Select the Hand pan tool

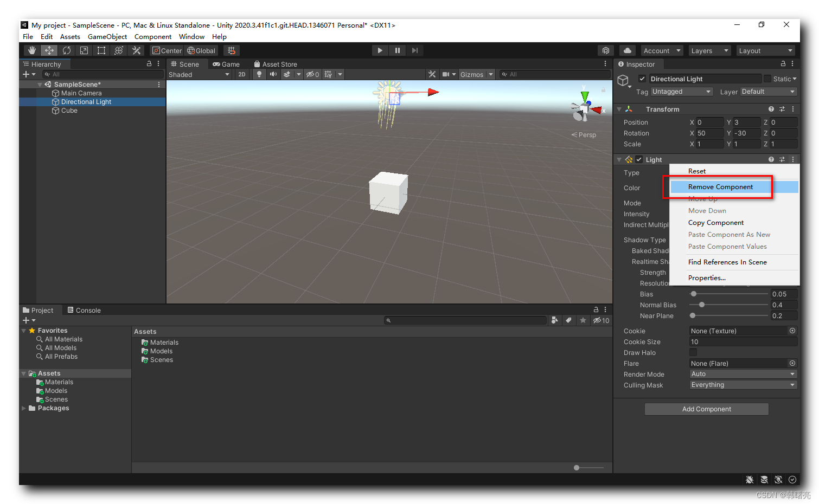pos(31,50)
